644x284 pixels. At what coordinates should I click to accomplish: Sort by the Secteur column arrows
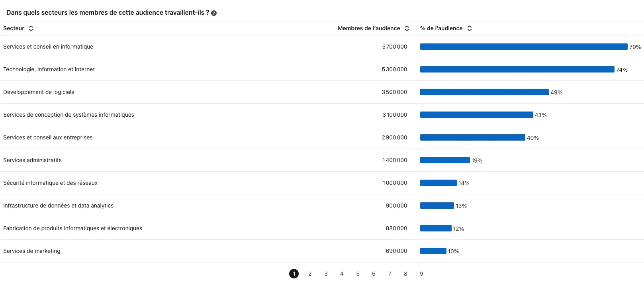point(31,28)
